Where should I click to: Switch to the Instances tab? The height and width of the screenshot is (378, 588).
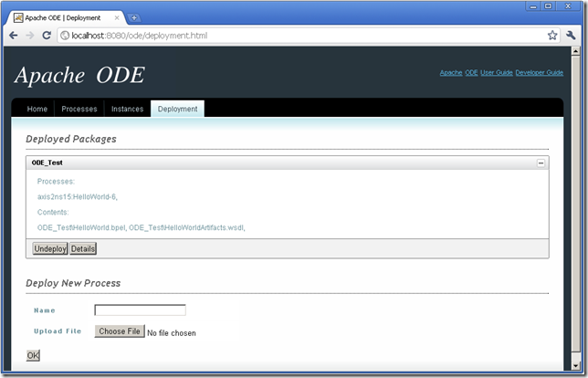127,109
